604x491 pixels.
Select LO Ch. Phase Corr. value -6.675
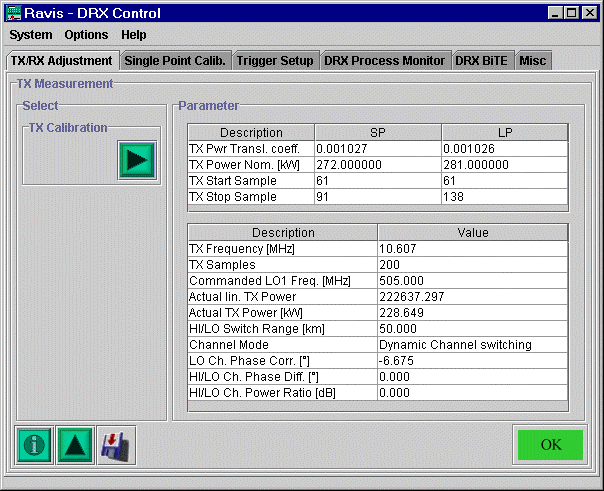click(x=473, y=361)
